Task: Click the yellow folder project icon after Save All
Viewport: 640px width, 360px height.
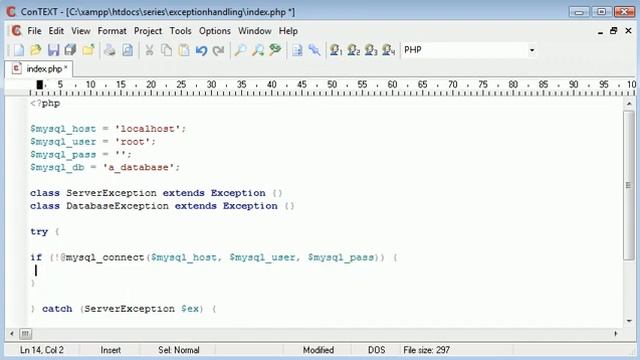Action: point(88,50)
